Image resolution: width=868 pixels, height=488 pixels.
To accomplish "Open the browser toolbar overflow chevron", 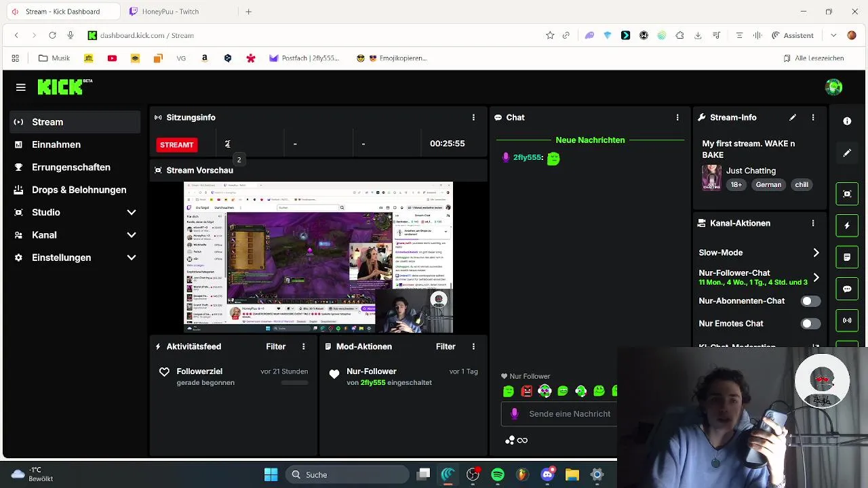I will [x=833, y=35].
